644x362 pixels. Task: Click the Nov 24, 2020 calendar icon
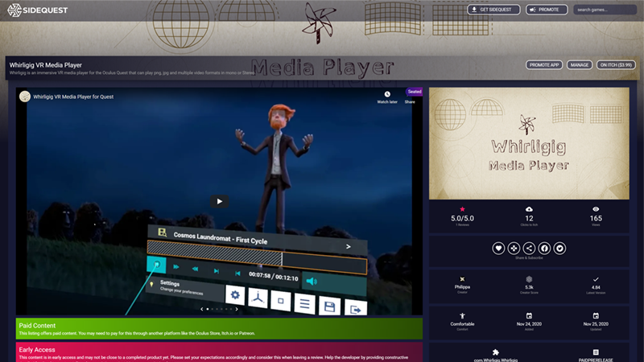coord(529,315)
